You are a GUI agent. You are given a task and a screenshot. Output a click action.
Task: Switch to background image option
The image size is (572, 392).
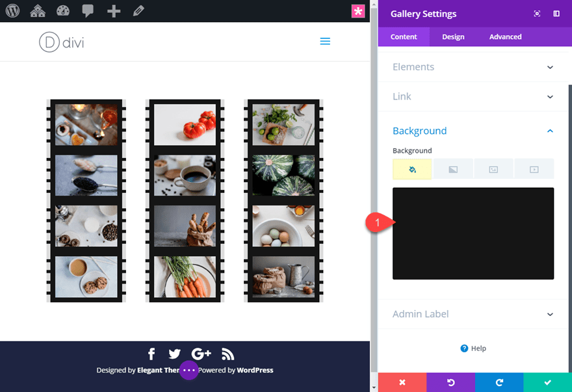pos(493,169)
